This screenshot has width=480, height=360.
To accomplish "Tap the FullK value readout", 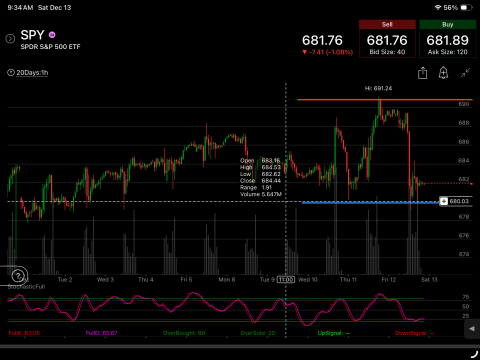I will pos(24,333).
